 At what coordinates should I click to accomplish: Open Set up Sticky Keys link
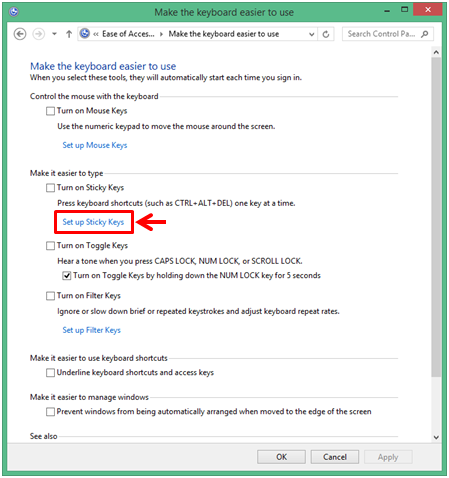point(93,222)
